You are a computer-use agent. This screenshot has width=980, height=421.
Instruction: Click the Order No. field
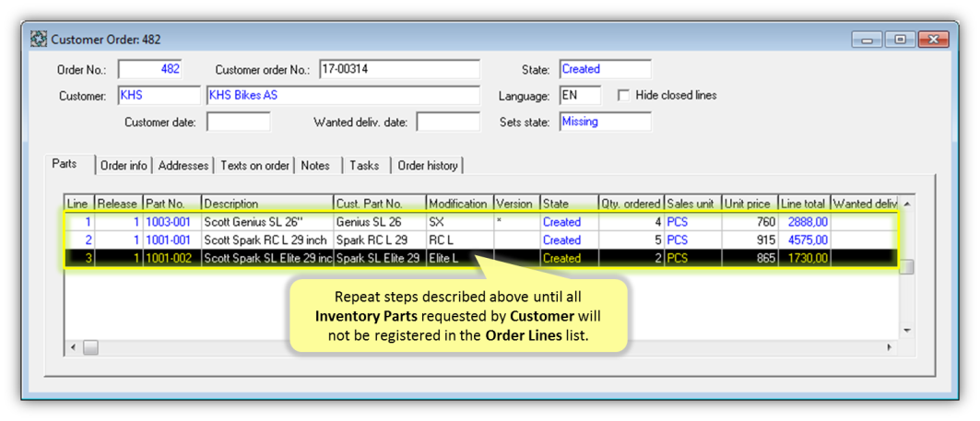pos(150,69)
